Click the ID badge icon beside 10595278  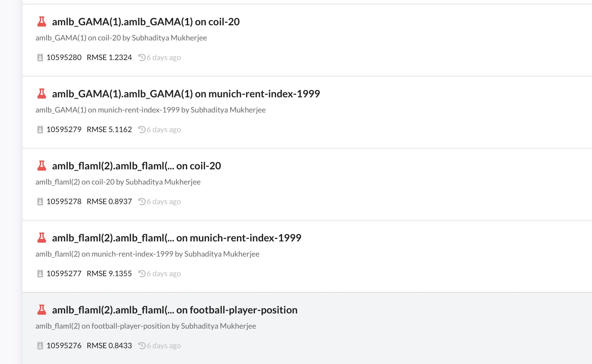pyautogui.click(x=40, y=202)
